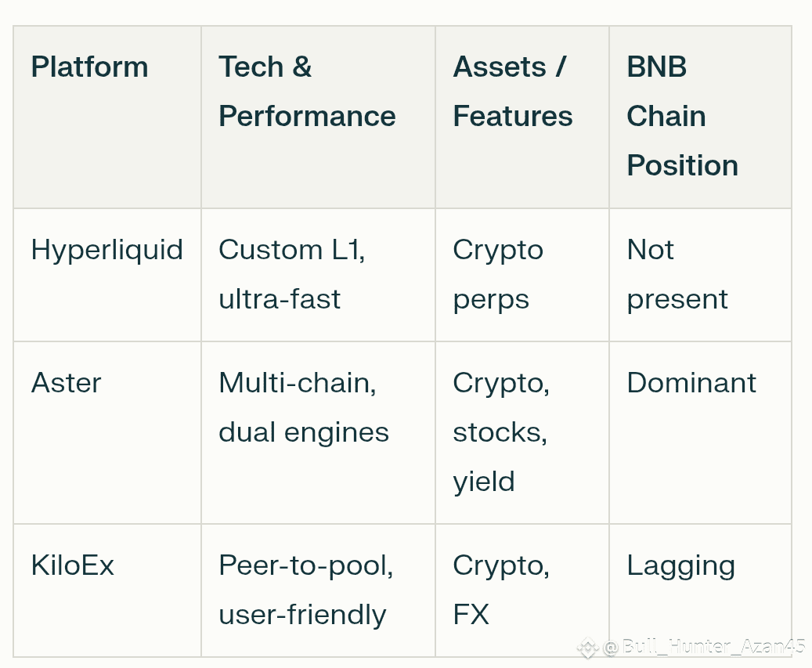Select the "Lagging" BNB Chain cell
The width and height of the screenshot is (812, 668).
[680, 565]
